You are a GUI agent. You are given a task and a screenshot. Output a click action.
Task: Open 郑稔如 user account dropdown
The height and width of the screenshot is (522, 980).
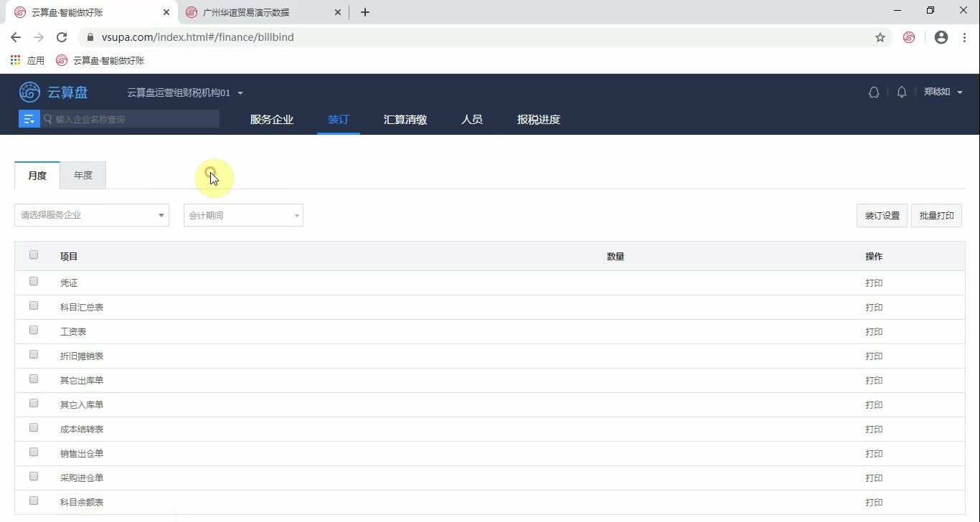pos(943,92)
